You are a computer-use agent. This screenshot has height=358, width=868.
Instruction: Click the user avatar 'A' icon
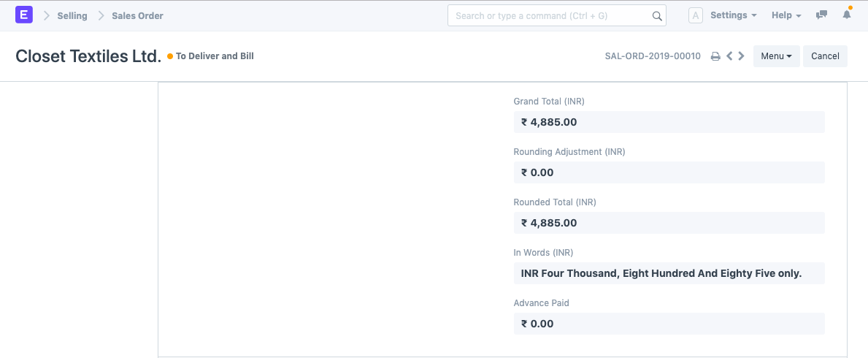coord(696,15)
